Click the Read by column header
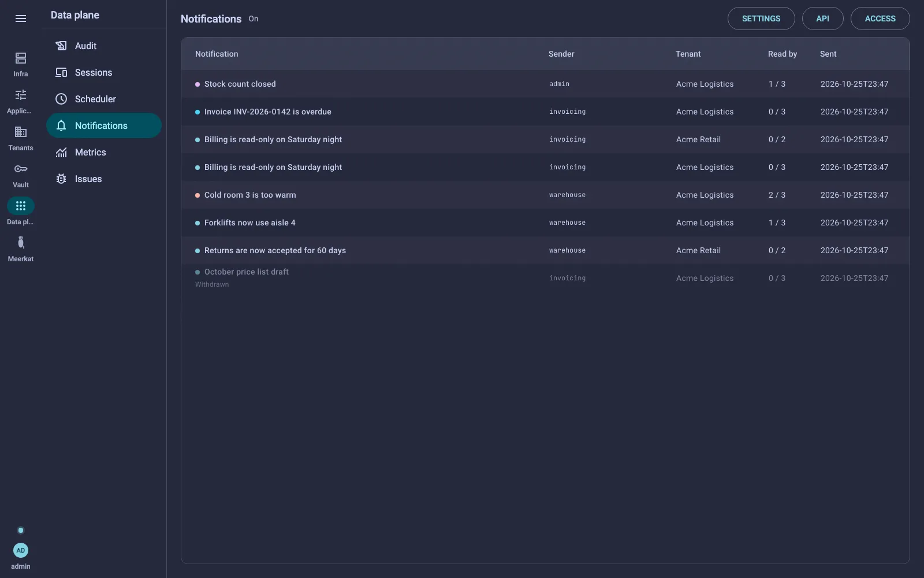 pos(783,54)
